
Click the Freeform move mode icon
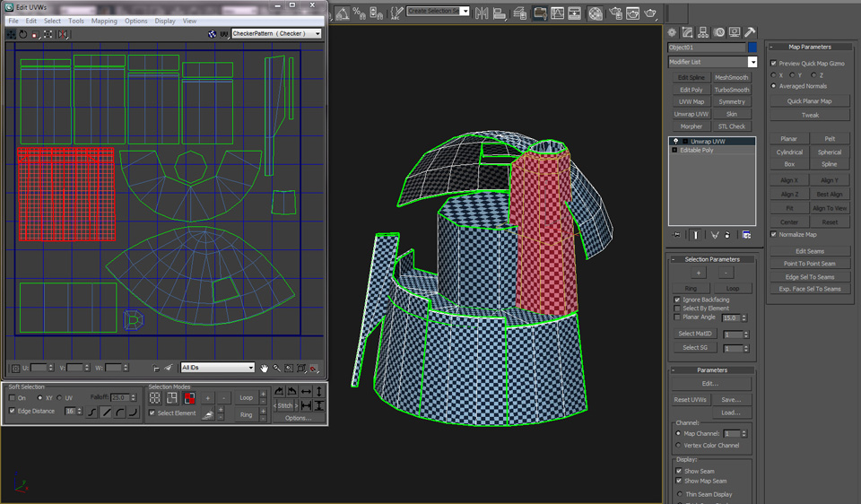(x=47, y=34)
